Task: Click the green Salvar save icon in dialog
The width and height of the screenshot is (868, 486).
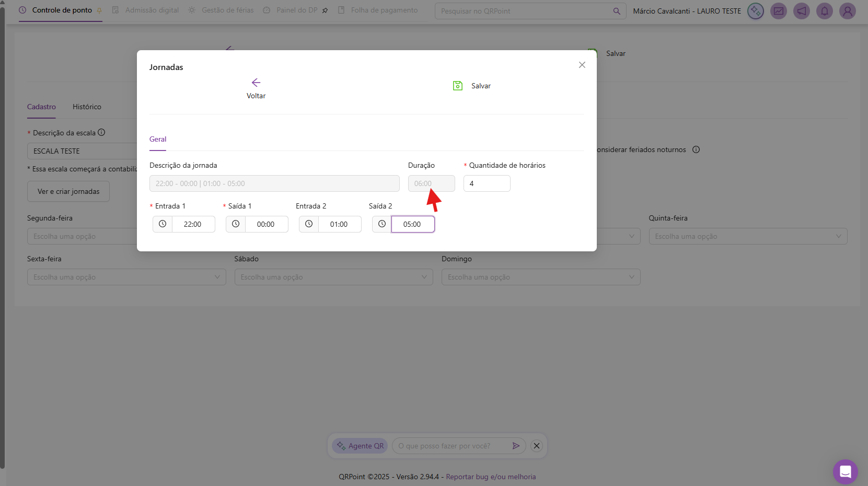Action: tap(458, 86)
